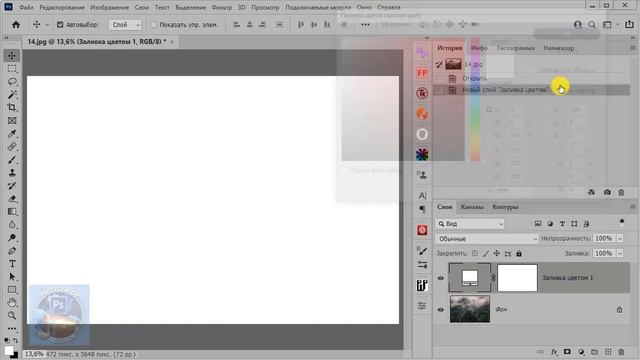The width and height of the screenshot is (640, 360).
Task: Select the Magic Wand tool
Action: (12, 95)
